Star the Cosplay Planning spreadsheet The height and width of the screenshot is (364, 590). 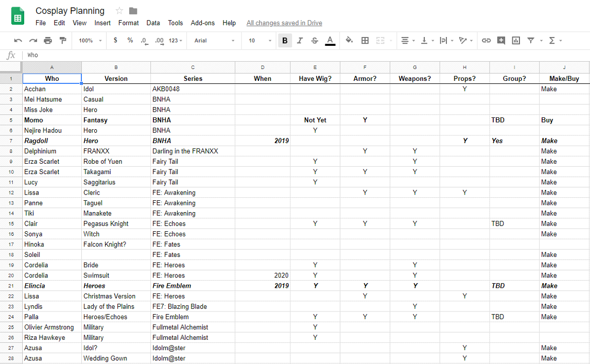point(118,10)
